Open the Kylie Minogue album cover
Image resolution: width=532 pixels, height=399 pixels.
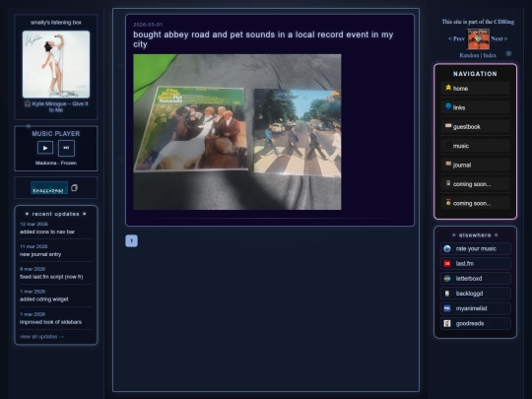[x=56, y=64]
